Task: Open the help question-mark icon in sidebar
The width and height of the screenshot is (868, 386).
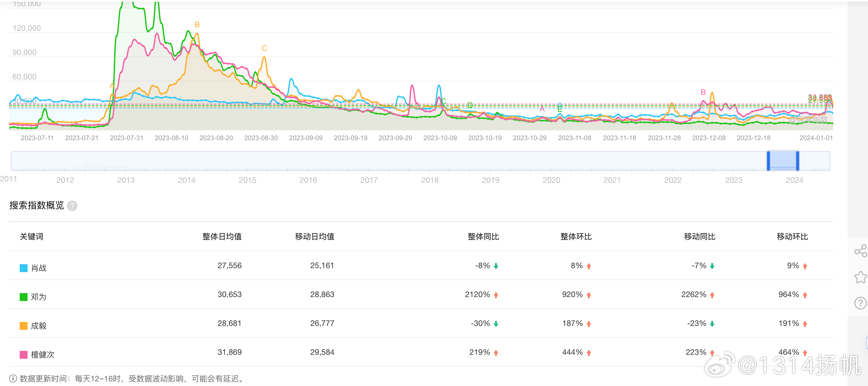Action: [860, 303]
